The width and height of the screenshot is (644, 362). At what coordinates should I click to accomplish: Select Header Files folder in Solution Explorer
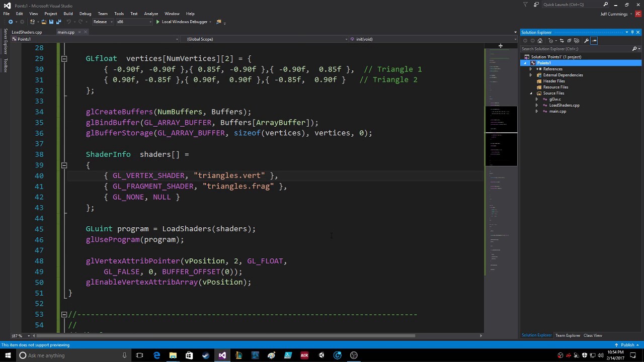pyautogui.click(x=554, y=81)
